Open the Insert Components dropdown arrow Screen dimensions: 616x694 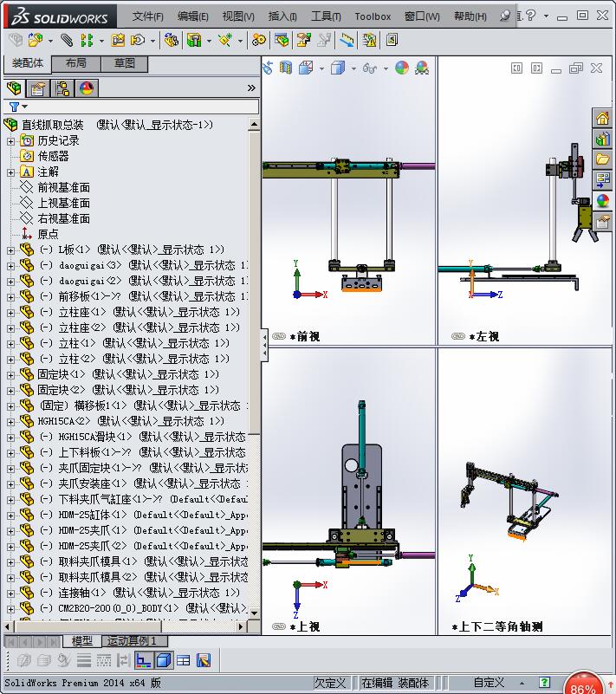click(x=51, y=42)
